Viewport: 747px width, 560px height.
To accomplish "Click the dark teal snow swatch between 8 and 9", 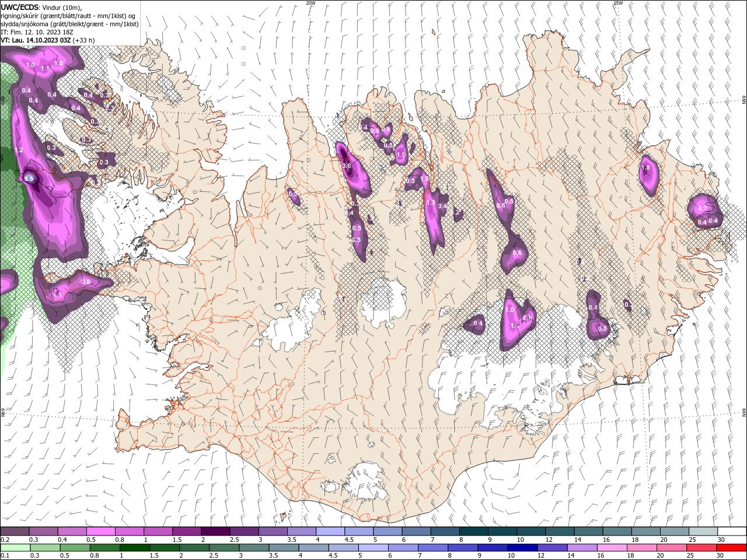I will pyautogui.click(x=474, y=531).
